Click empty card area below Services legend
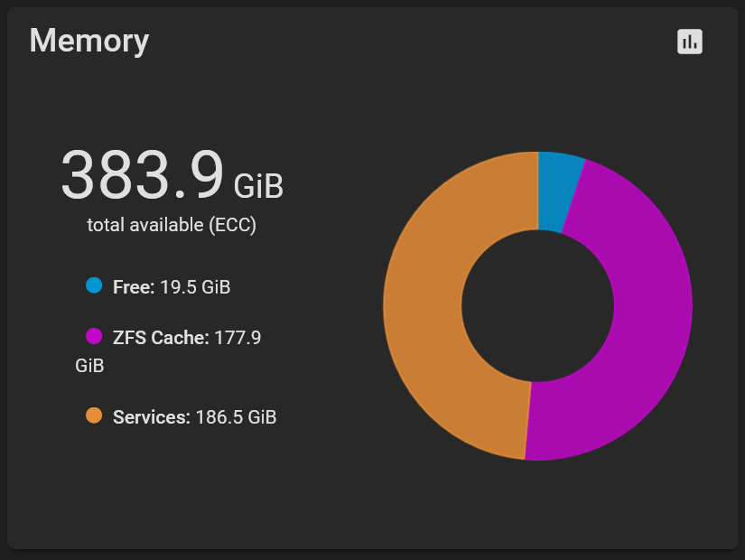 click(181, 488)
